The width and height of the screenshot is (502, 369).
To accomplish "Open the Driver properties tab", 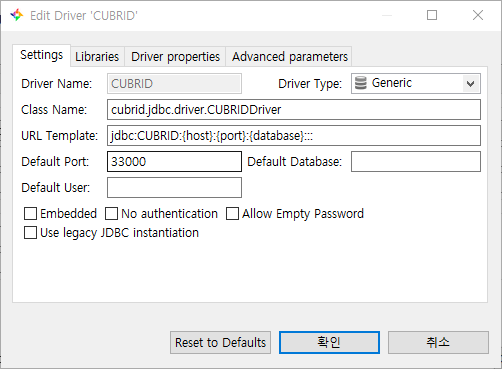I will coord(175,57).
